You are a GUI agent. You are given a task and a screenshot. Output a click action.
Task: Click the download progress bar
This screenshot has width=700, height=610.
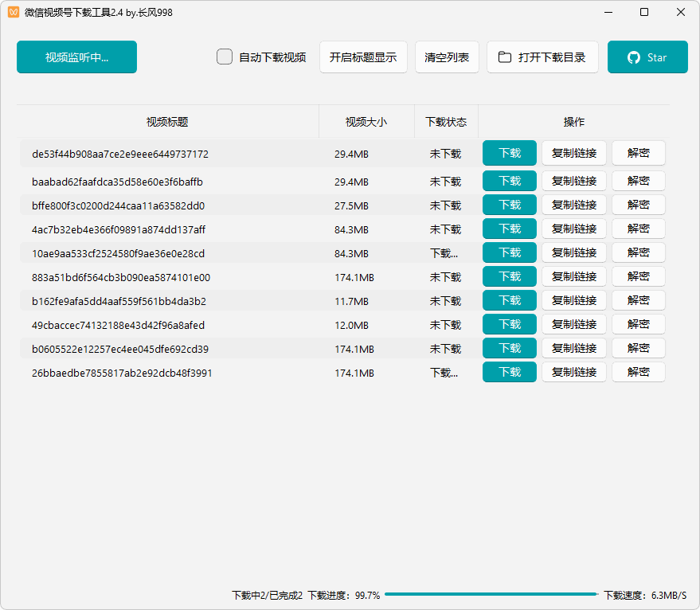491,594
